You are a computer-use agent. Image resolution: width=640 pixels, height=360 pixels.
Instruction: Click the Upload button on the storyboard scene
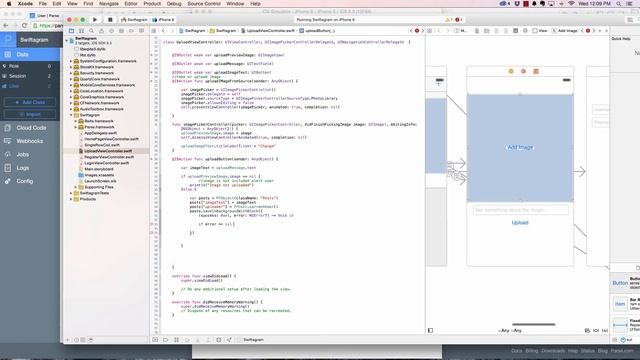click(520, 223)
